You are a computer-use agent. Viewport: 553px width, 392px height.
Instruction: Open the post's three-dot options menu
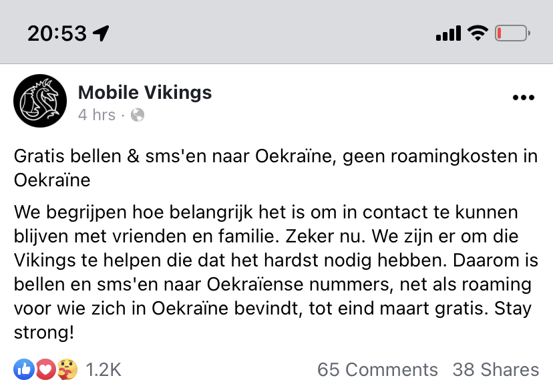pyautogui.click(x=523, y=98)
